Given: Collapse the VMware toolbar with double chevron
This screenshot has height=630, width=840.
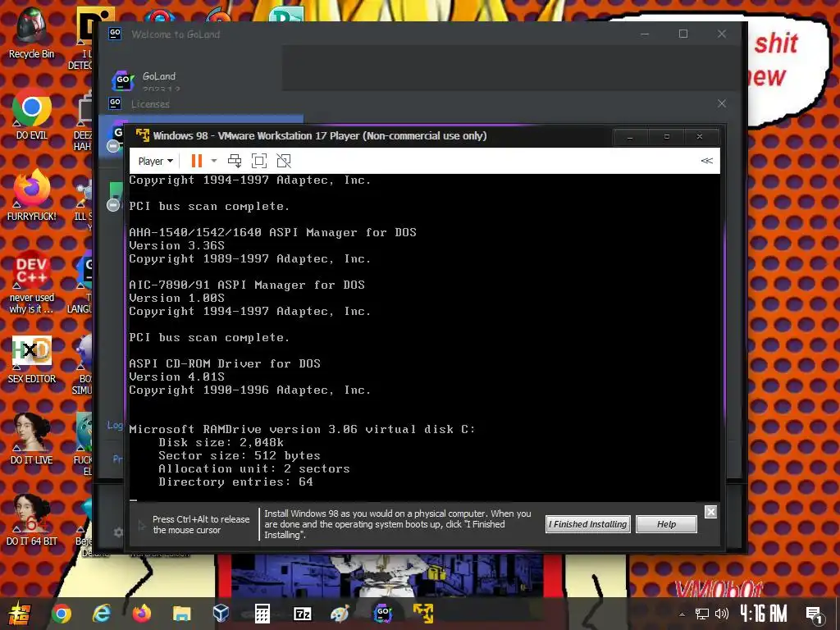Looking at the screenshot, I should click(706, 161).
